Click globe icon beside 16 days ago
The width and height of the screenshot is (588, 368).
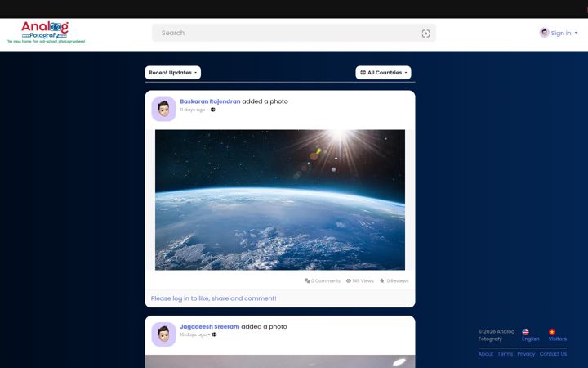(x=215, y=334)
